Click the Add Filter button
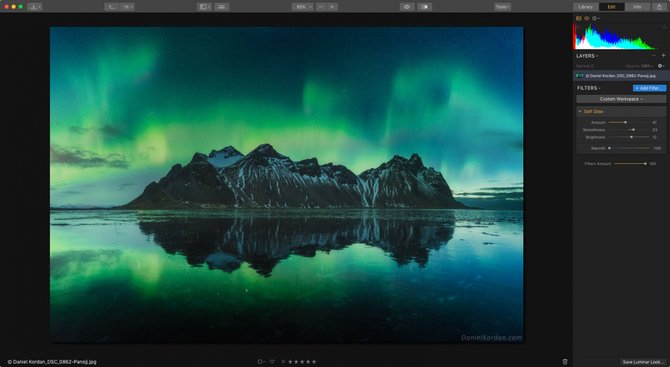Screen dimensions: 670x367 pos(649,88)
